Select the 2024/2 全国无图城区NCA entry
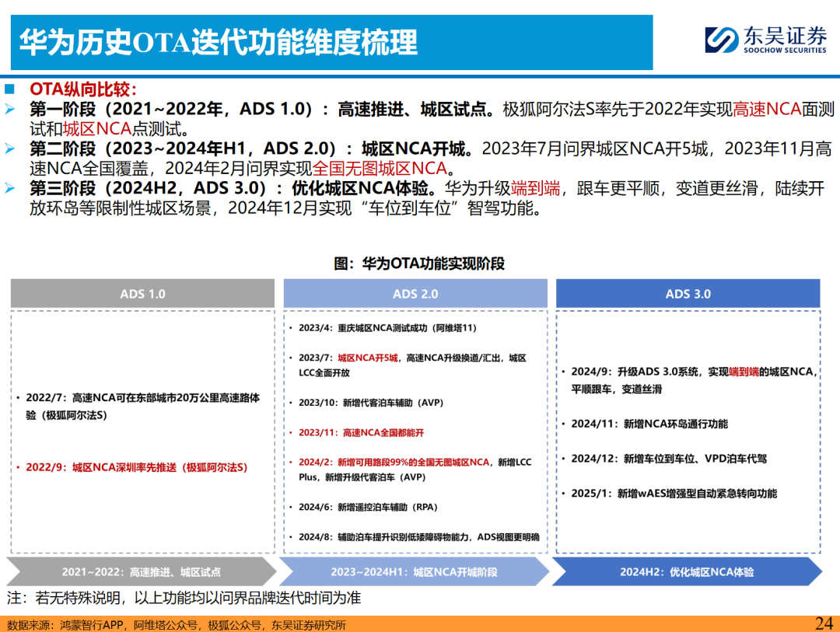 coord(411,470)
